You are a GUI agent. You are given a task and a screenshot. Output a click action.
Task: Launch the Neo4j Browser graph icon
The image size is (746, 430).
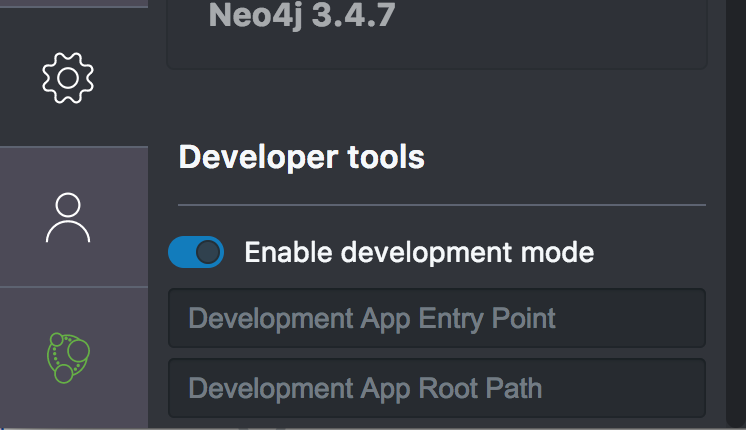pos(68,358)
